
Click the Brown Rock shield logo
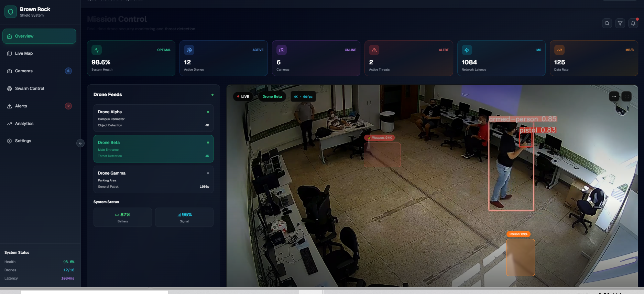pyautogui.click(x=11, y=12)
